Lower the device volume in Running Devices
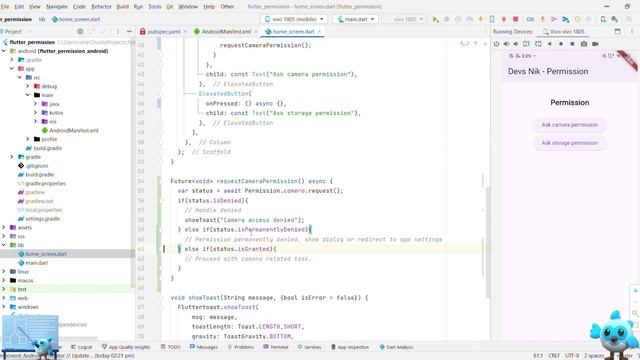Viewport: 640px width, 360px height. click(x=516, y=44)
